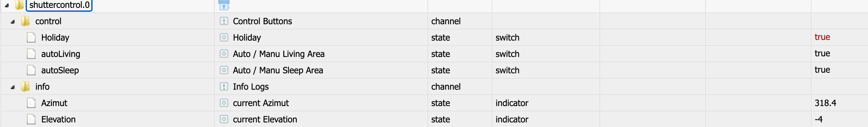Click the channel icon beside Control Buttons
The height and width of the screenshot is (127, 868).
click(x=224, y=21)
